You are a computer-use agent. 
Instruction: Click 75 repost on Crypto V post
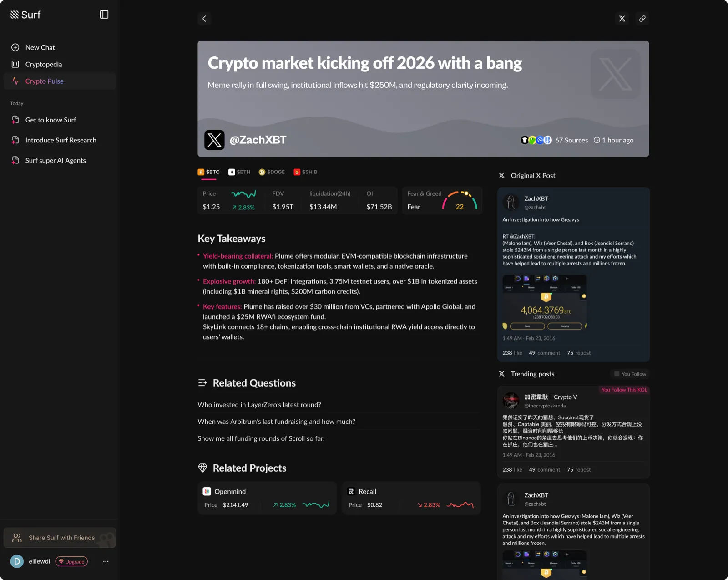point(579,469)
